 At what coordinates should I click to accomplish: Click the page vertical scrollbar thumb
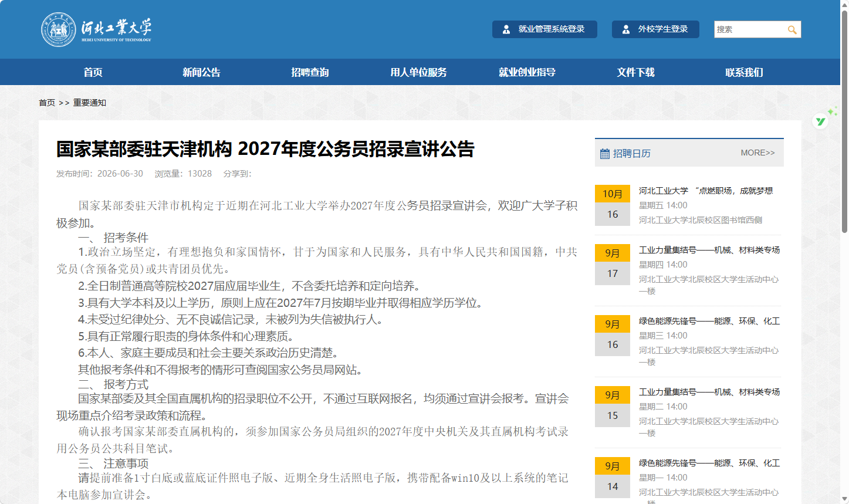844,120
